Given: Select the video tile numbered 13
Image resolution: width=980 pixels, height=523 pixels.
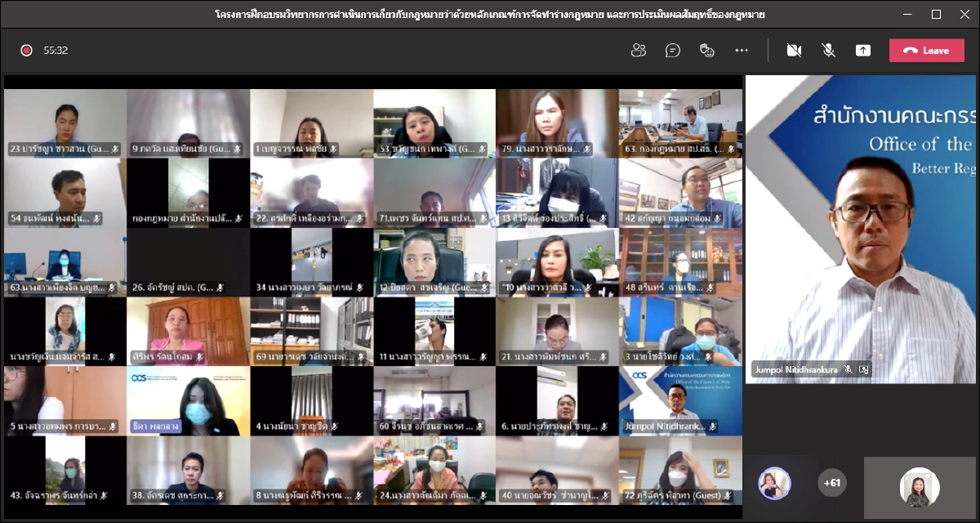Looking at the screenshot, I should pyautogui.click(x=558, y=192).
